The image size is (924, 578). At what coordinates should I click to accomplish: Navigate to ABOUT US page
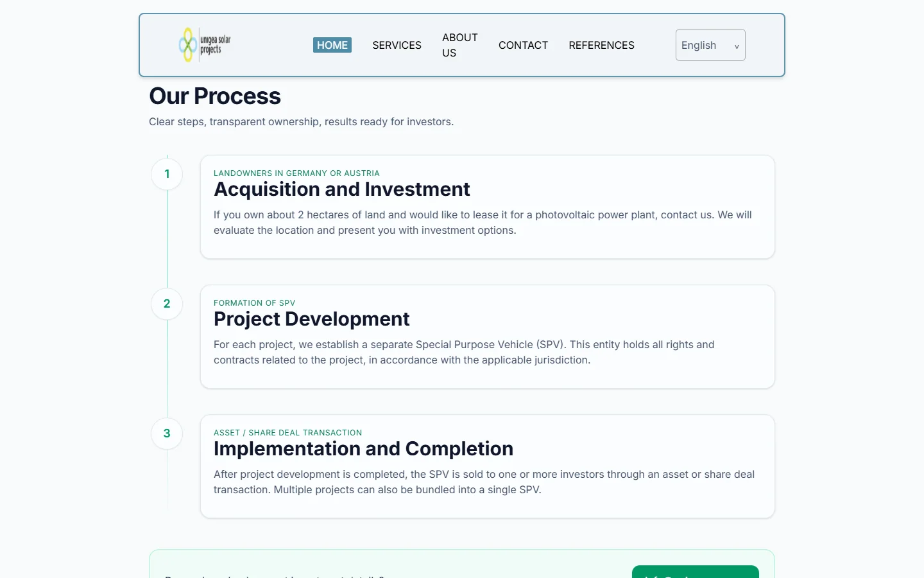[x=460, y=45]
